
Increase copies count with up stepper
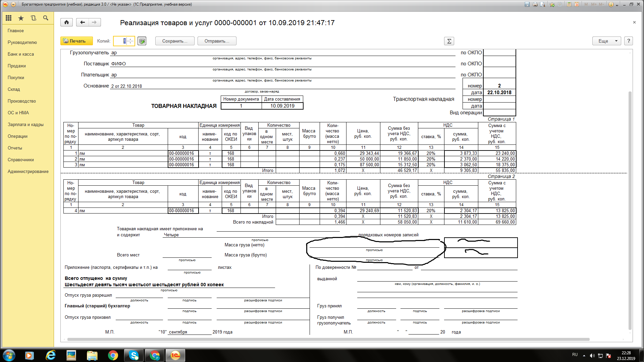click(131, 39)
